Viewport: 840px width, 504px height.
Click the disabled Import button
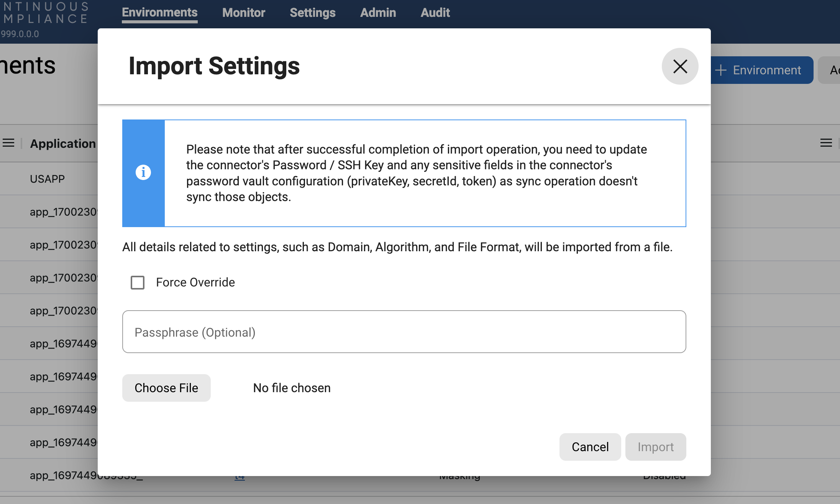tap(655, 447)
